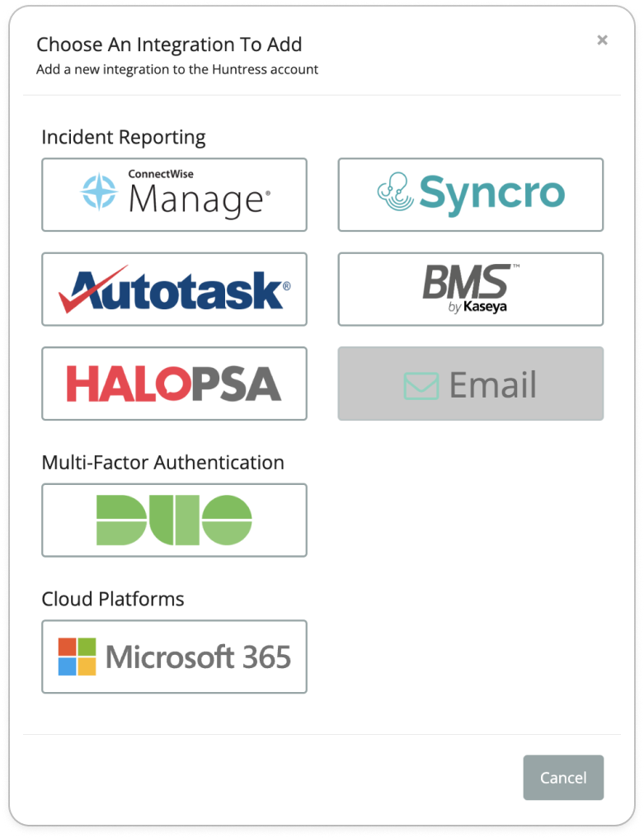Screen dimensions: 644x838
Task: Select the Microsoft 365 cloud platform
Action: click(x=174, y=657)
